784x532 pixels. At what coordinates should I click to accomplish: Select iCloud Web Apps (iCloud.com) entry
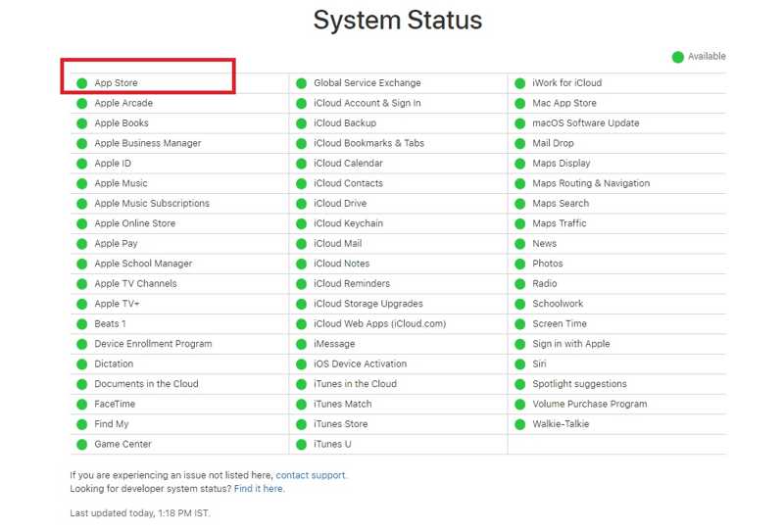[x=380, y=323]
